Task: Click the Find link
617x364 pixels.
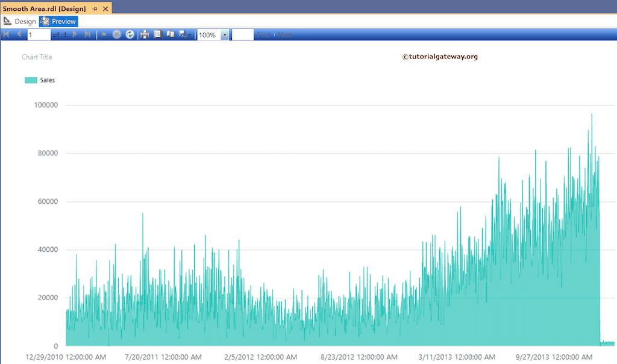Action: 263,34
